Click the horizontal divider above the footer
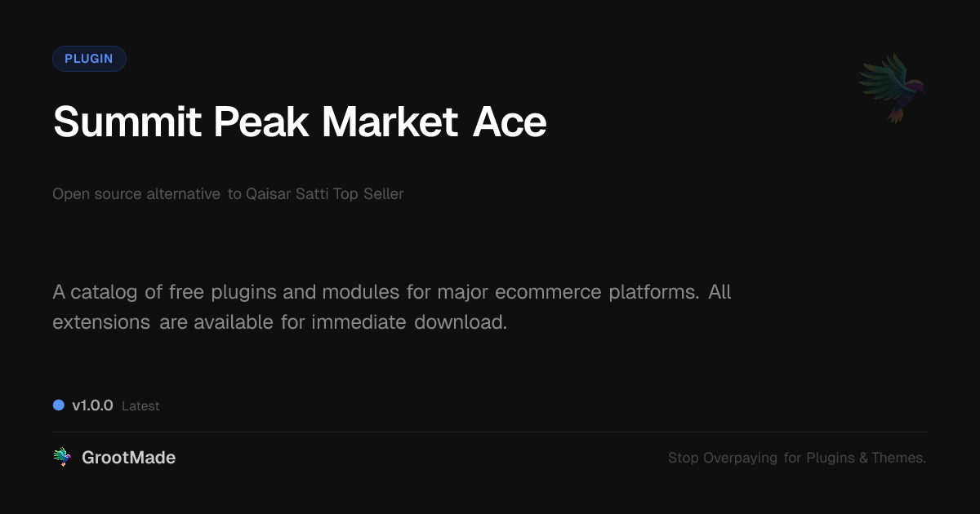 [x=490, y=432]
